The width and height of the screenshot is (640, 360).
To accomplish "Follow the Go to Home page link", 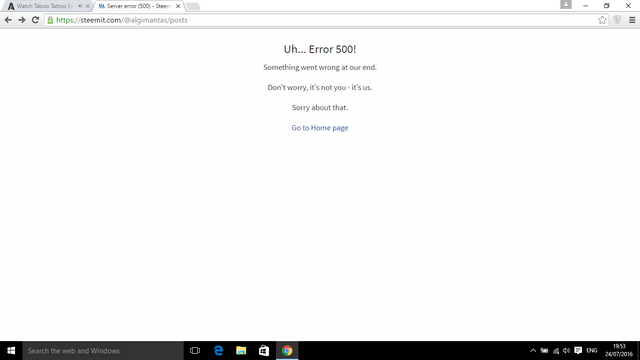I will (320, 128).
